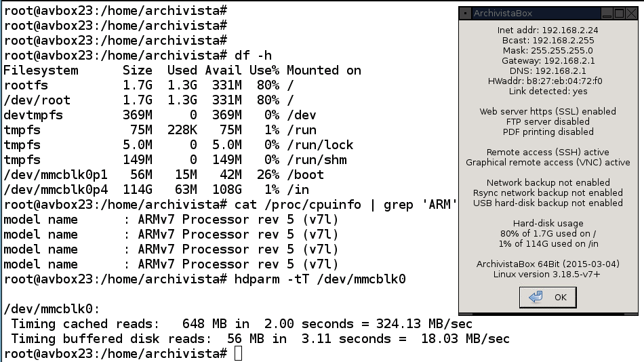Click the 'FTP server disabled' status line
The width and height of the screenshot is (644, 362).
pos(548,121)
